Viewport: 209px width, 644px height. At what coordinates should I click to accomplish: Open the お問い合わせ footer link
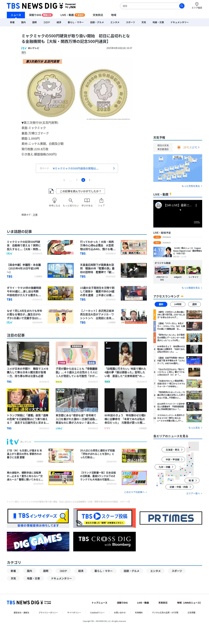point(120,613)
